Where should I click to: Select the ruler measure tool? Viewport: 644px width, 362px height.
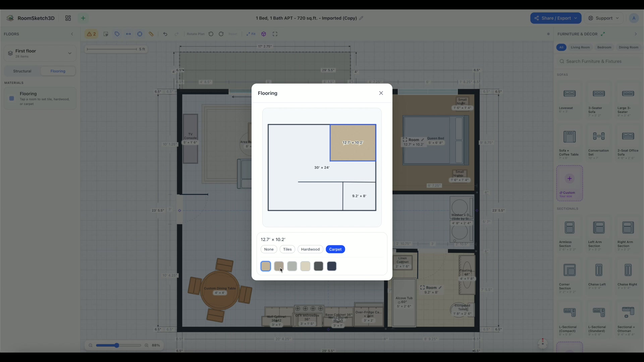151,34
